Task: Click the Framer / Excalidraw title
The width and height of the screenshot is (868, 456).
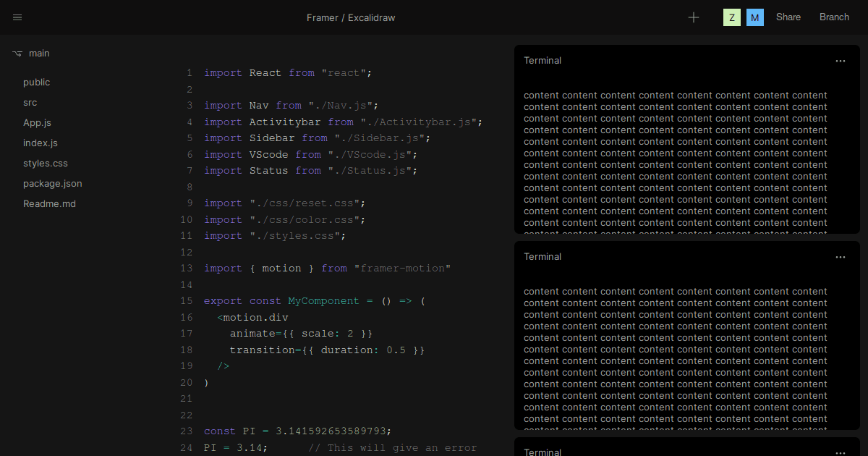Action: pyautogui.click(x=352, y=17)
